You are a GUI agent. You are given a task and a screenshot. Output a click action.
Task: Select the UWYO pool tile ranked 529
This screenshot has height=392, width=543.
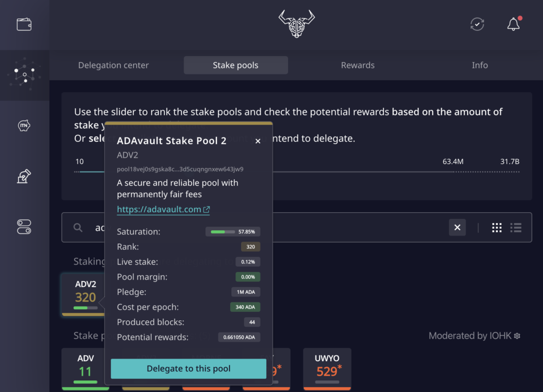point(327,369)
